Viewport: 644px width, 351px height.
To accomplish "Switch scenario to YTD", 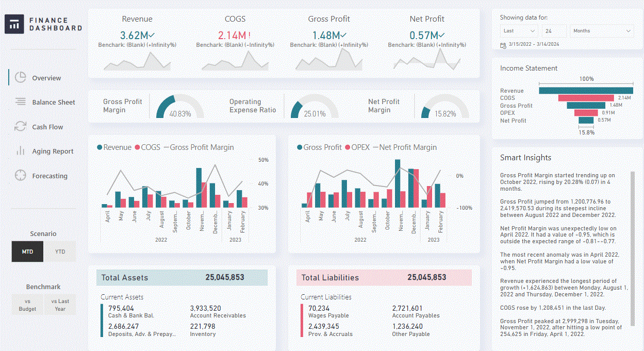I will point(60,252).
